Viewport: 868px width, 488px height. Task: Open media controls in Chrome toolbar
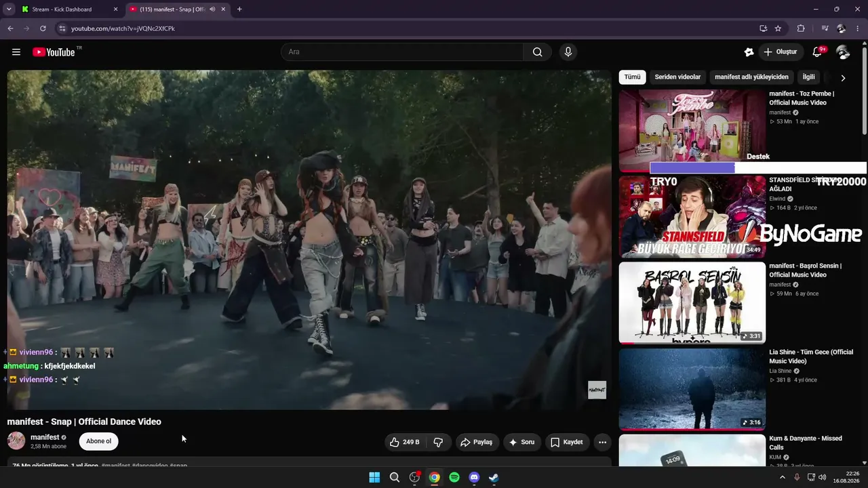[825, 28]
